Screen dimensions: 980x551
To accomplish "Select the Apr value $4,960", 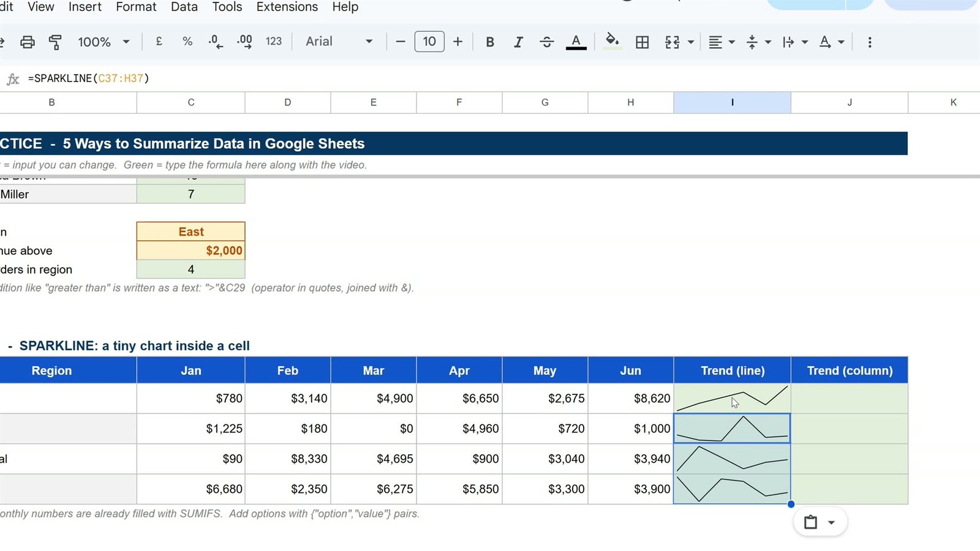I will point(459,429).
